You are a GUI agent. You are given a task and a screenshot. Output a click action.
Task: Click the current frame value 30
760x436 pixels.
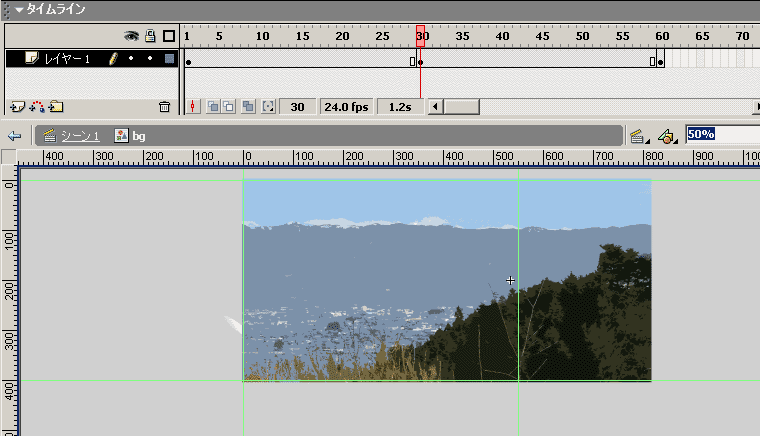pyautogui.click(x=298, y=107)
